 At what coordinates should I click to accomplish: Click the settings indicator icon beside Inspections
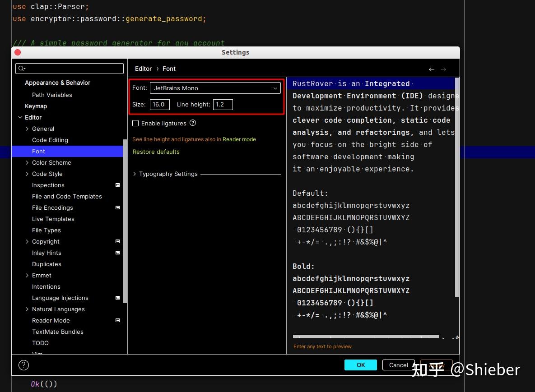tap(117, 185)
